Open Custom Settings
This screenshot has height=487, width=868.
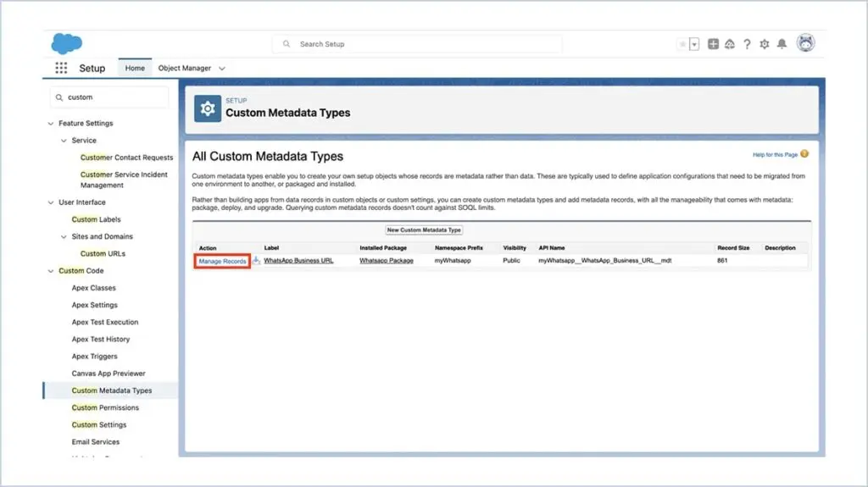(x=99, y=425)
